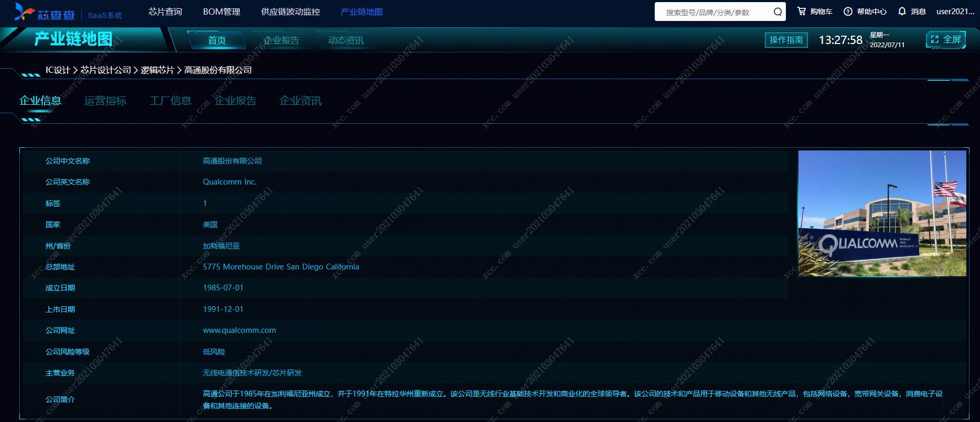Image resolution: width=980 pixels, height=422 pixels.
Task: Click the 公司网址 label
Action: [60, 330]
